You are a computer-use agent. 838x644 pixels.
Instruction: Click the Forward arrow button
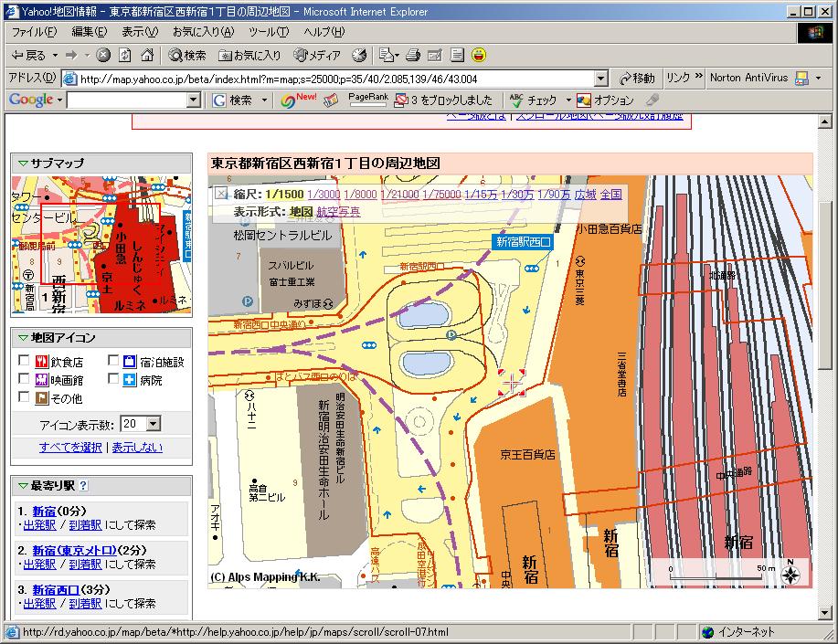(71, 55)
